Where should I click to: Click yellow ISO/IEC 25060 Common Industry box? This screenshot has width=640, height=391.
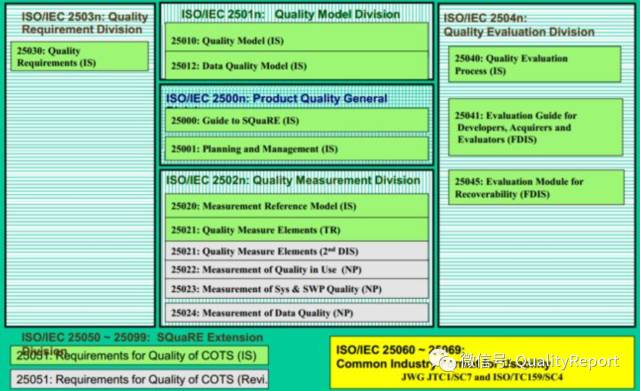482,362
